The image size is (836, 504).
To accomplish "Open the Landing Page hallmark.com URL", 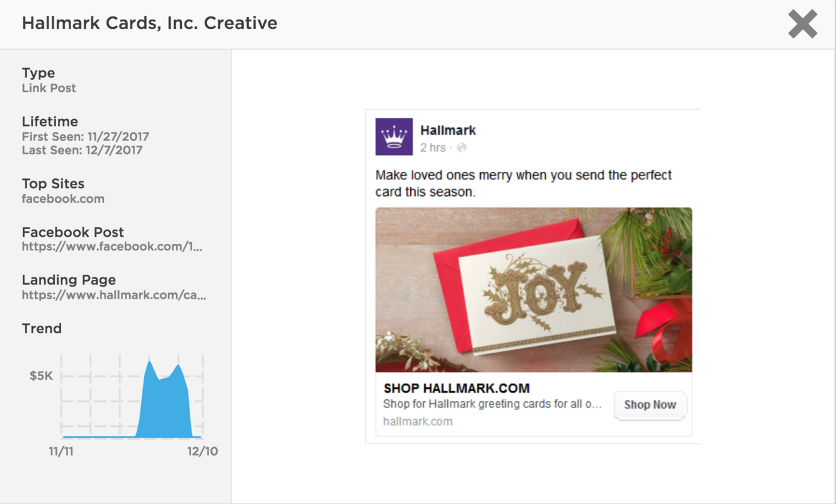I will coord(112,295).
